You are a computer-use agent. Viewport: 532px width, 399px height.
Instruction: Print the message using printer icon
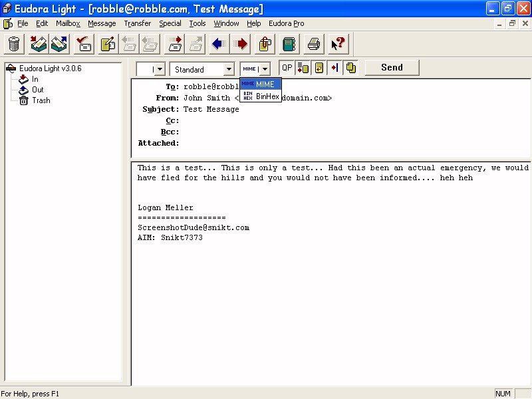coord(314,44)
